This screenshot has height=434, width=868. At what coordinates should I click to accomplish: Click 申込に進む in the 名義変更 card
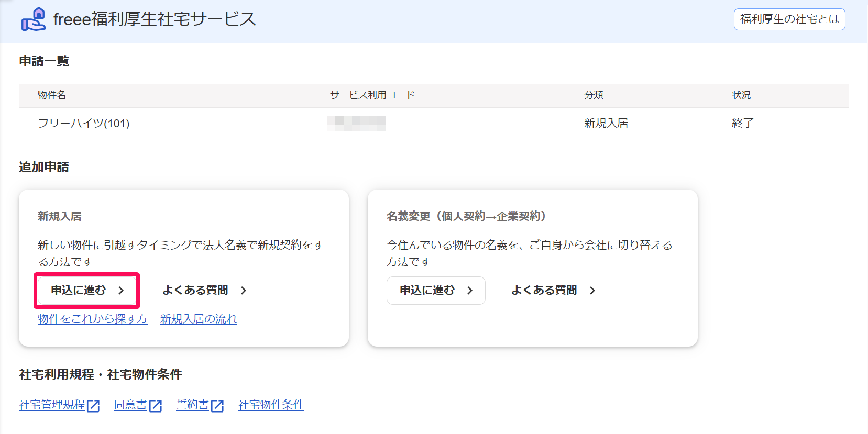click(x=436, y=290)
